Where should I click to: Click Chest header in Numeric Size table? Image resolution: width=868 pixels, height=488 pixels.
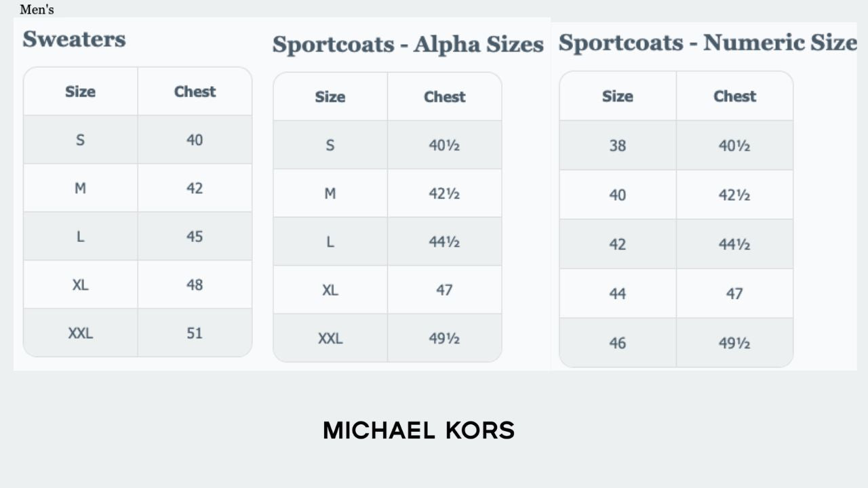(734, 96)
